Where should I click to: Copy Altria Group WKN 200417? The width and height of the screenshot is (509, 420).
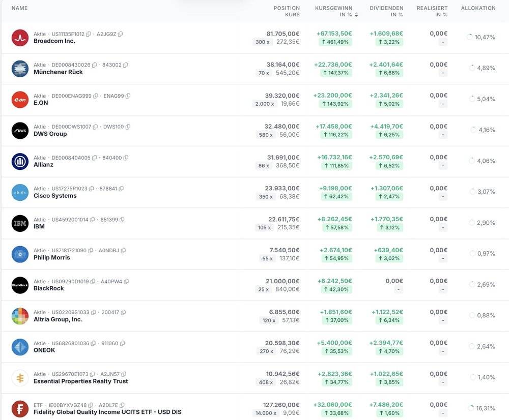[123, 313]
